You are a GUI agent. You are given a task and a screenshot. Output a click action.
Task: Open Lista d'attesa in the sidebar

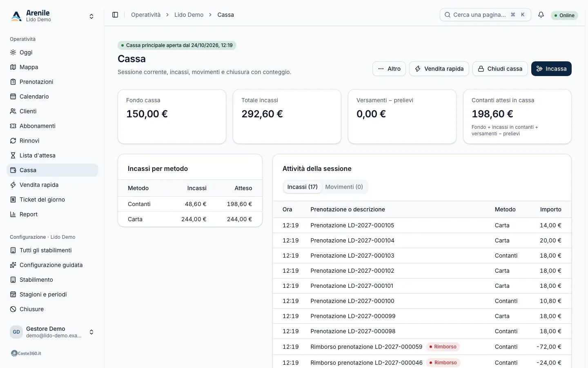click(x=52, y=155)
